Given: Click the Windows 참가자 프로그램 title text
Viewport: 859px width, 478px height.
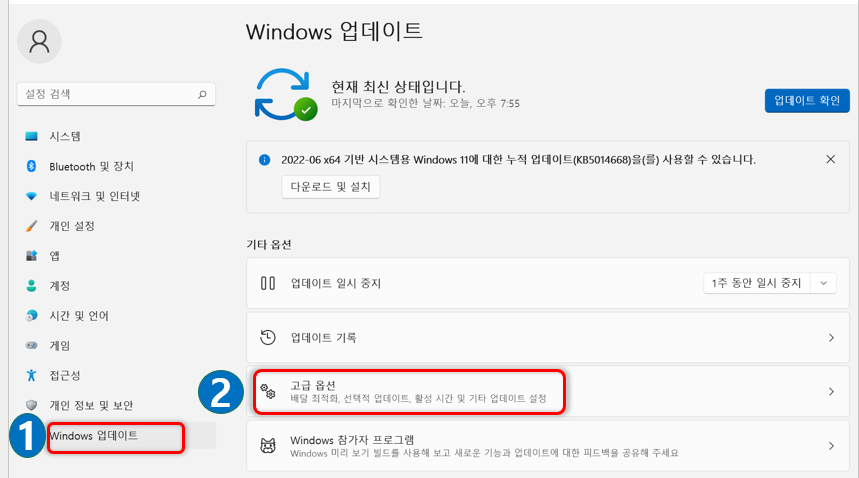Looking at the screenshot, I should [352, 440].
